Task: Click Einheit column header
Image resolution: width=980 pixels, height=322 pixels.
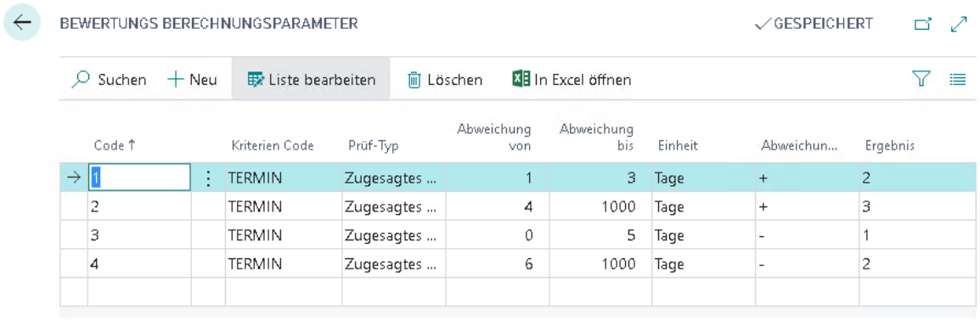Action: 678,145
